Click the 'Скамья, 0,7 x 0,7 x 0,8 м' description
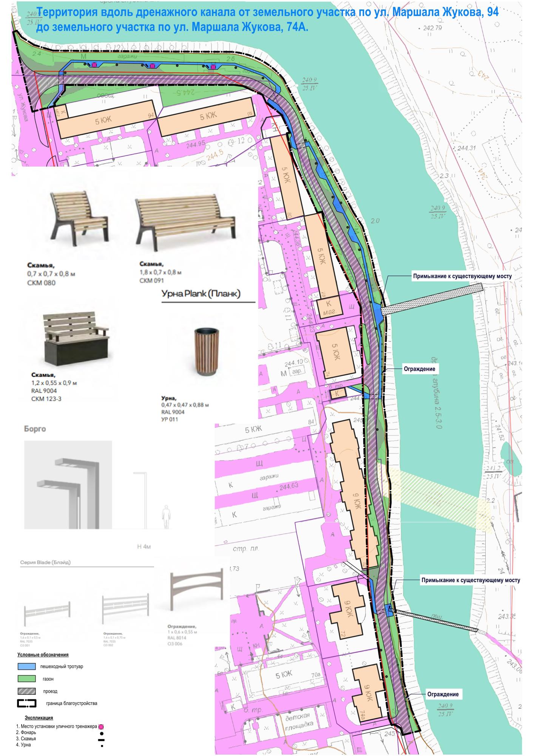 (x=51, y=274)
